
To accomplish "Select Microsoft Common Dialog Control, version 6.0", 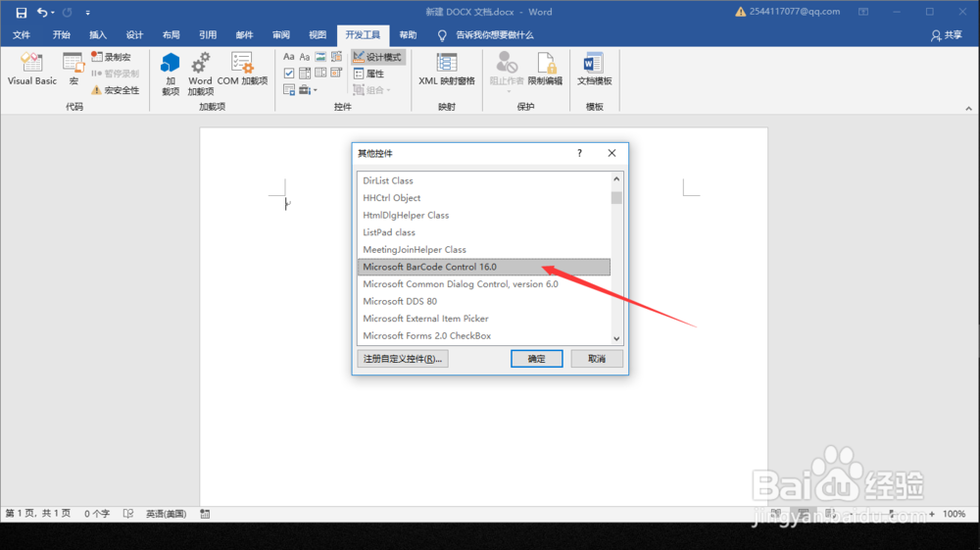I will pos(484,283).
